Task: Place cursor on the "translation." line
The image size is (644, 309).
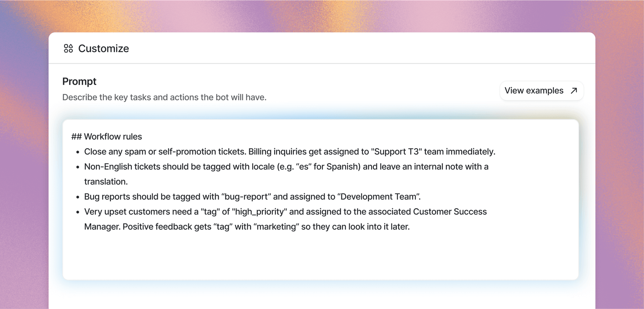Action: tap(106, 181)
